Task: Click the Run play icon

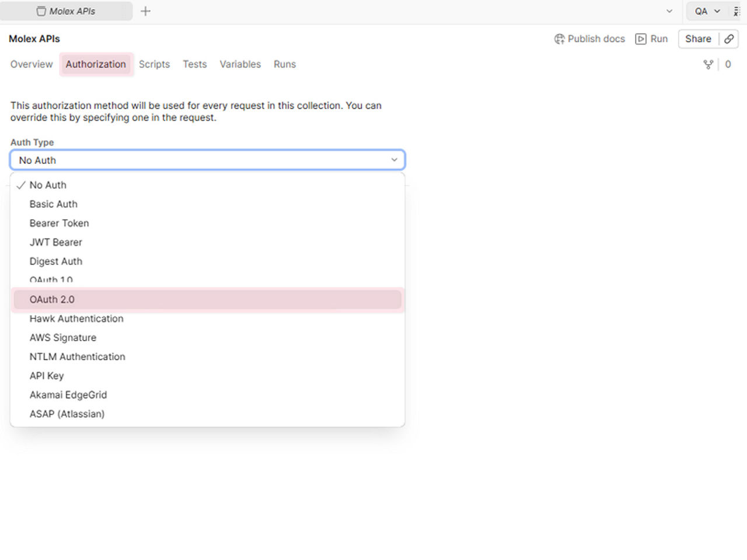Action: click(641, 38)
